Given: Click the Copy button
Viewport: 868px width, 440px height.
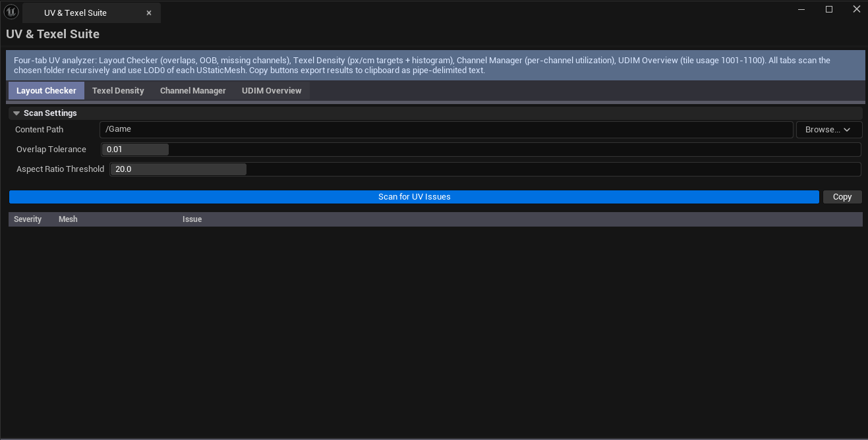Looking at the screenshot, I should point(842,197).
